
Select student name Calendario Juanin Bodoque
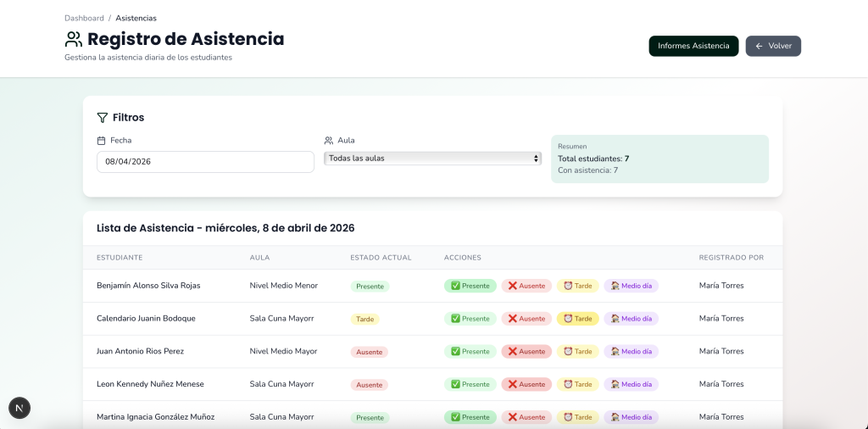pos(146,318)
